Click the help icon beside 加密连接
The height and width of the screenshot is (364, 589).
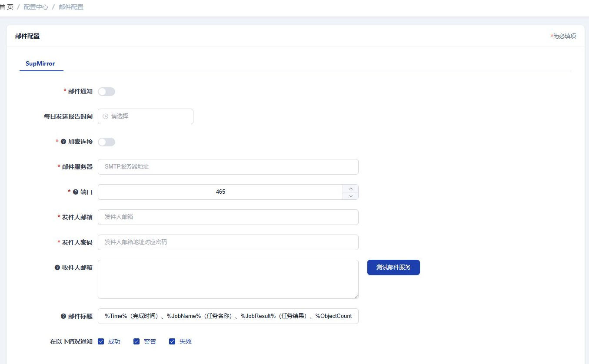point(63,142)
